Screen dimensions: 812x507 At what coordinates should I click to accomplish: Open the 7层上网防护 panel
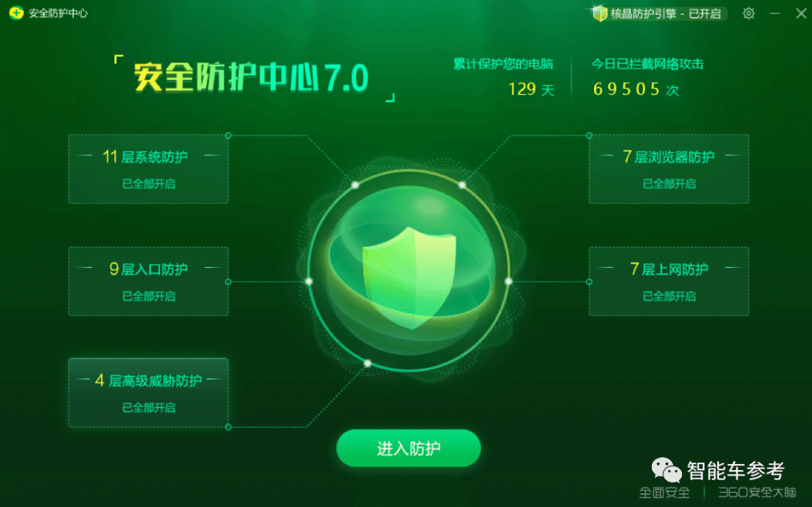pyautogui.click(x=668, y=281)
